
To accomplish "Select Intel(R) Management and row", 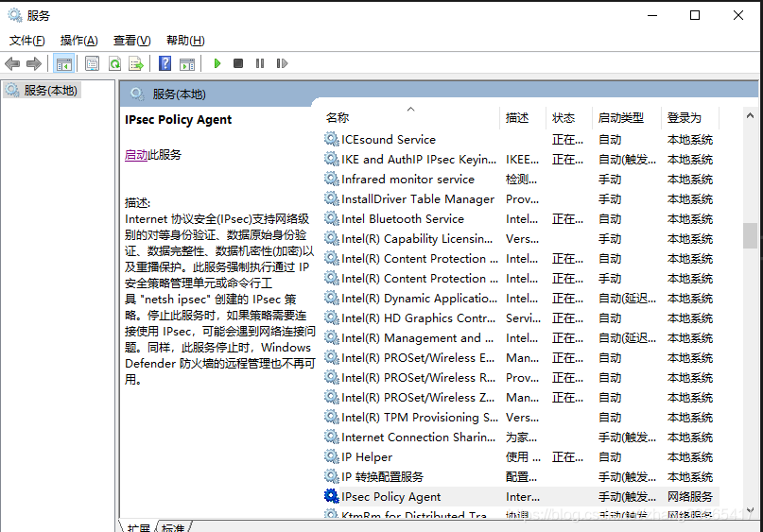I will [x=521, y=337].
